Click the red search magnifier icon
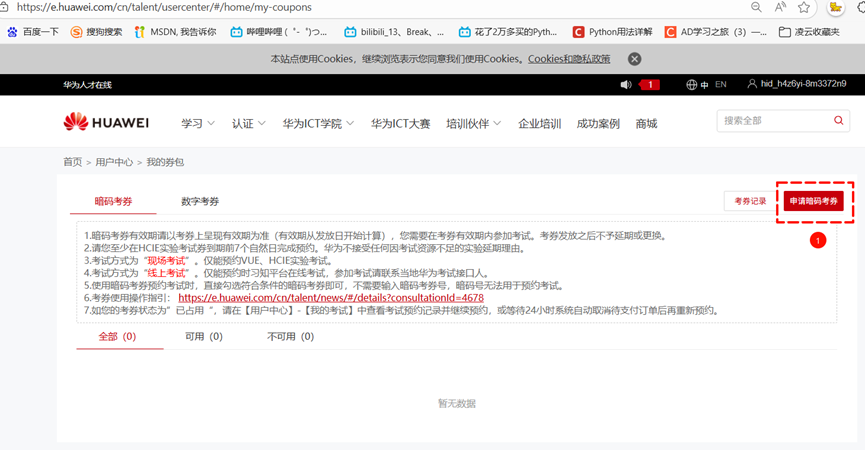This screenshot has height=450, width=865. (x=839, y=120)
